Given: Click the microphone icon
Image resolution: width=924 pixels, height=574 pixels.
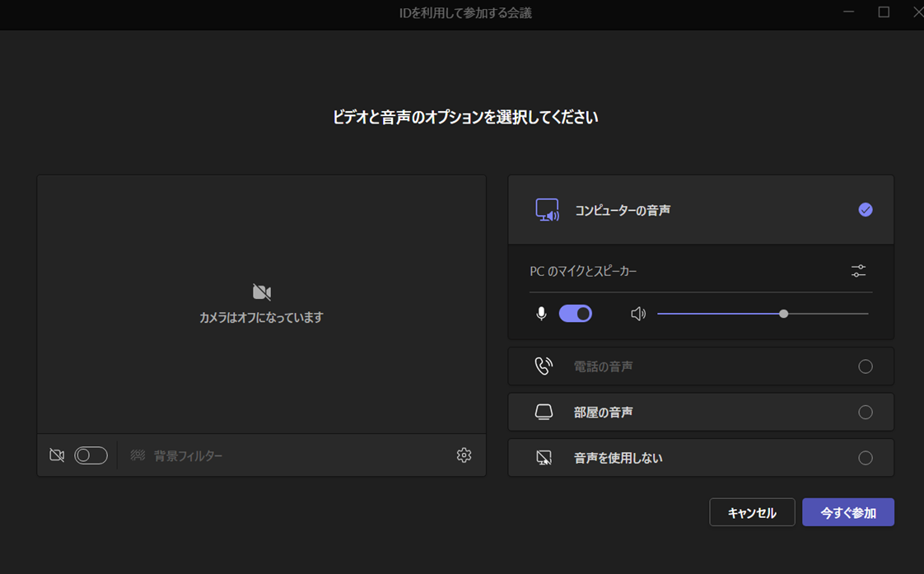Looking at the screenshot, I should coord(541,314).
